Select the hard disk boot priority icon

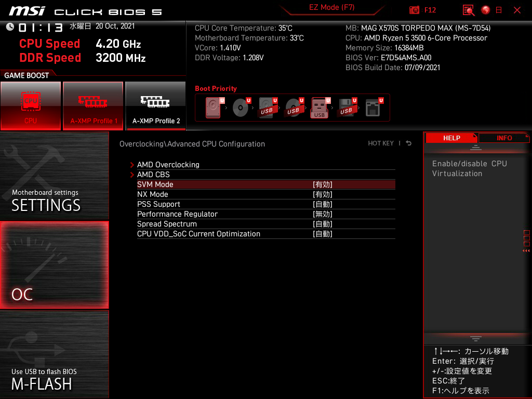[213, 107]
